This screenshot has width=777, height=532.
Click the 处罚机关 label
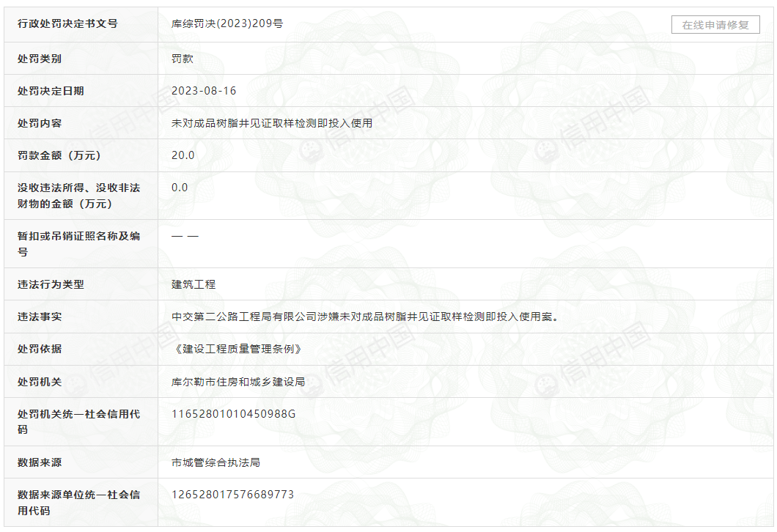click(x=40, y=382)
